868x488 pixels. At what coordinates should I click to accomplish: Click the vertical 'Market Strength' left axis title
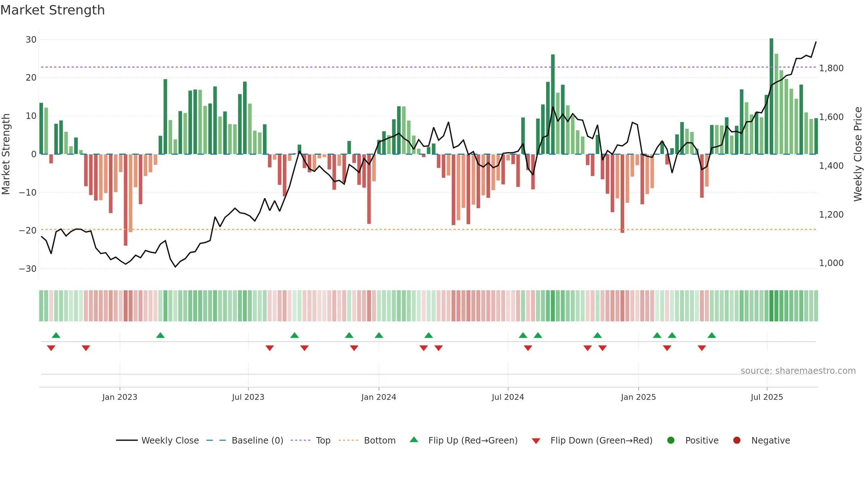(6, 154)
